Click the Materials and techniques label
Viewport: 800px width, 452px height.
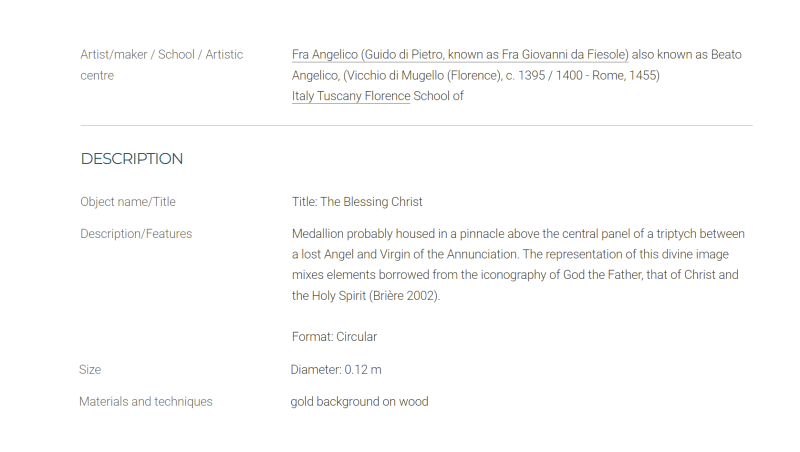[x=145, y=401]
